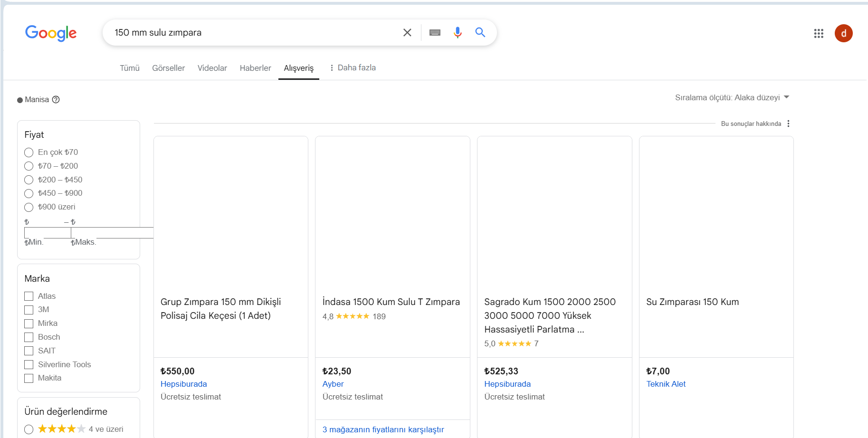This screenshot has width=868, height=438.
Task: Click the Manisa location help icon
Action: (56, 100)
